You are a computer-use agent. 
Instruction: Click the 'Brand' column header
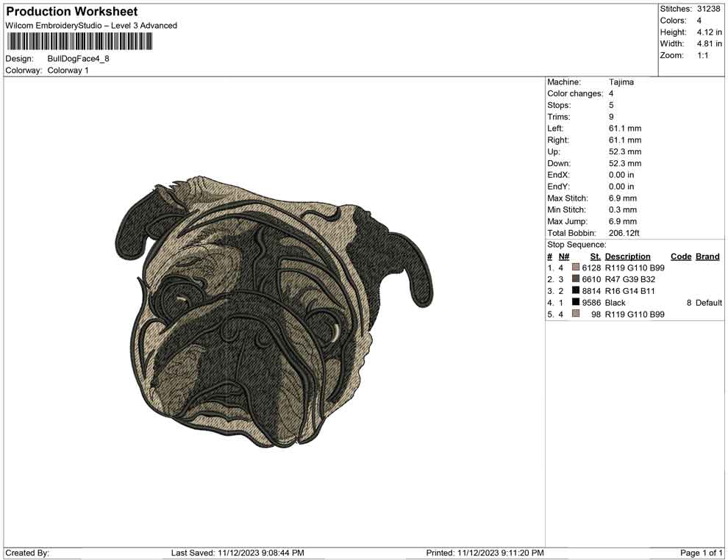(707, 256)
